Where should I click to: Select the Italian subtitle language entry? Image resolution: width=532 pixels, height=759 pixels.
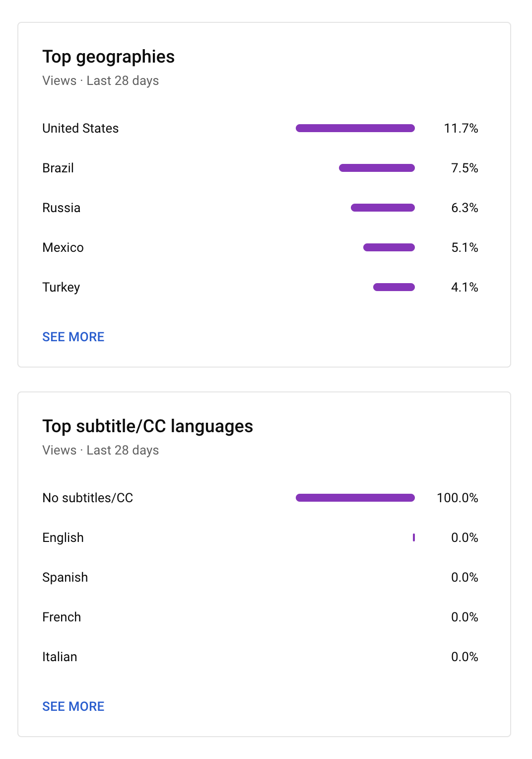(x=60, y=657)
